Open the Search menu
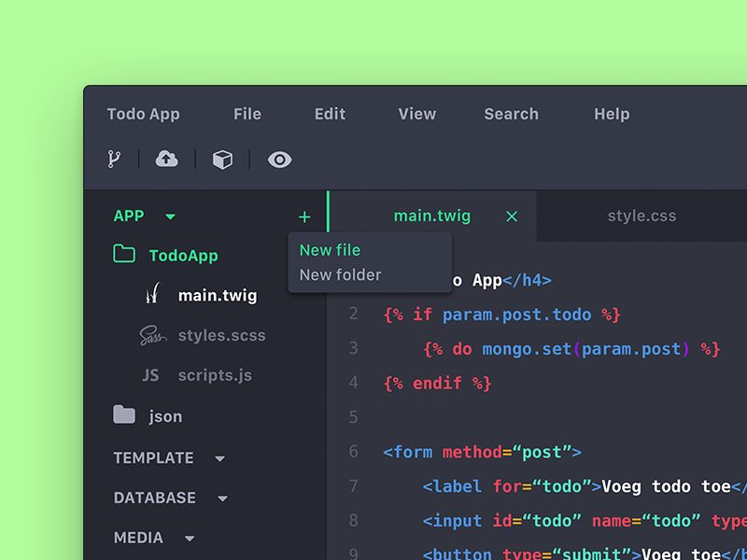Image resolution: width=747 pixels, height=560 pixels. 511,114
